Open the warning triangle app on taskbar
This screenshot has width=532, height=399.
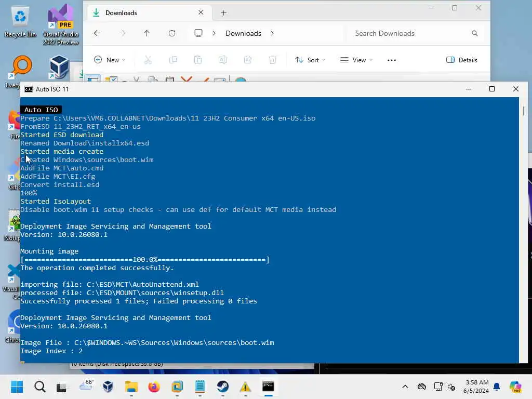click(245, 387)
